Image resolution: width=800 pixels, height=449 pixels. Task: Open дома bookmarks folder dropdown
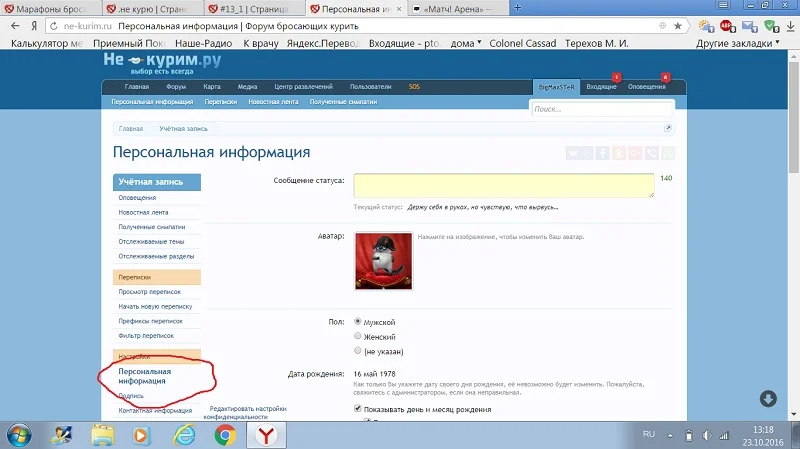(x=466, y=43)
